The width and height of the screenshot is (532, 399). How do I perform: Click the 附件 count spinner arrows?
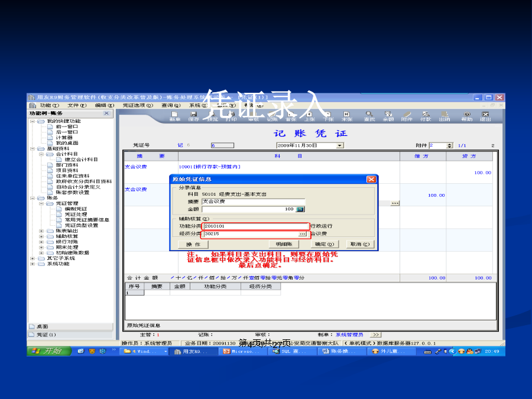tap(450, 145)
